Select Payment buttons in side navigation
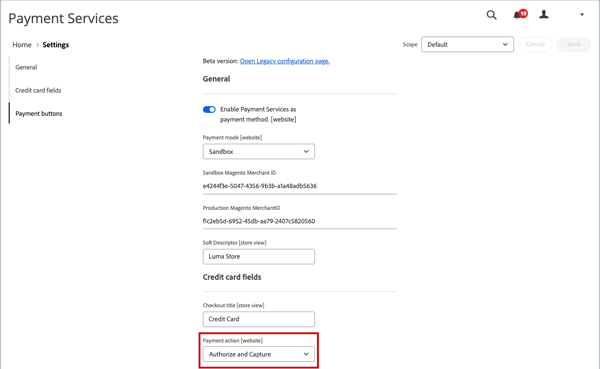 39,114
